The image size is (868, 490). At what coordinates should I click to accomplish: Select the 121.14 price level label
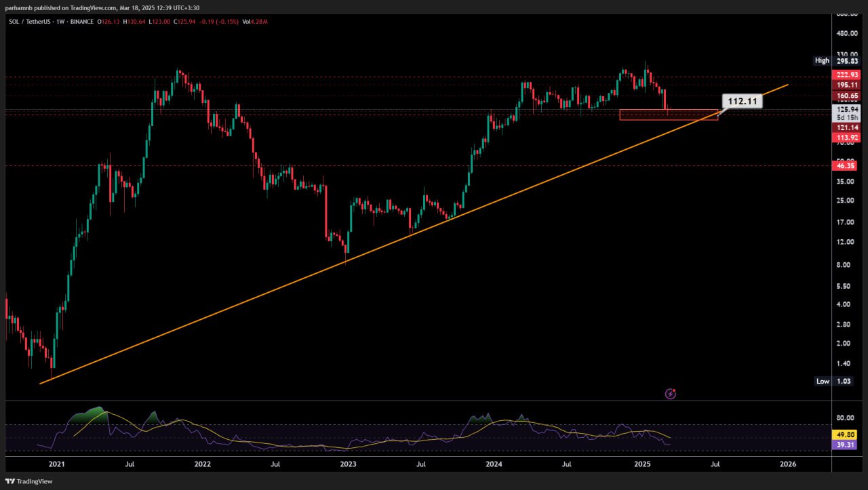click(847, 127)
